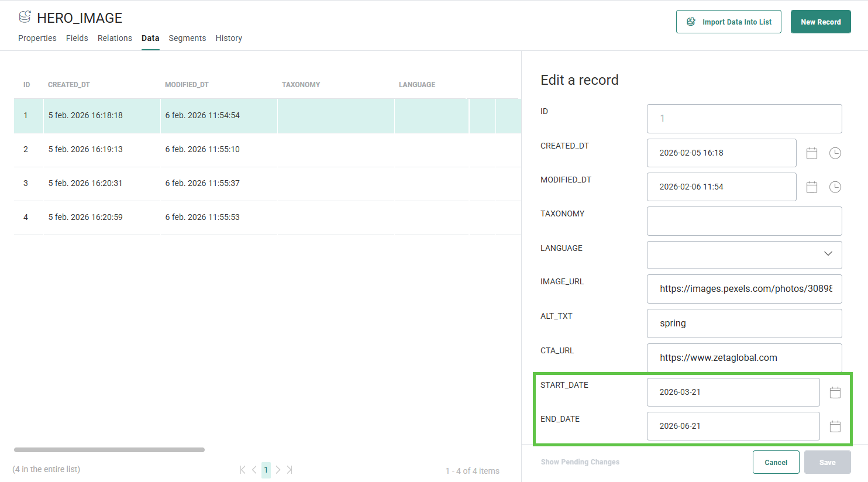Open calendar picker for CREATED_DT
The height and width of the screenshot is (482, 868).
pos(811,153)
